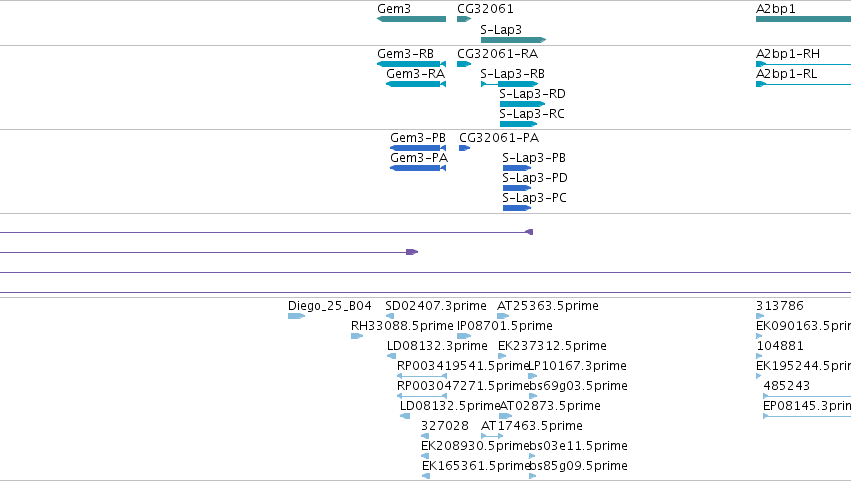Select the AT25363.5prime EST arrow
This screenshot has width=851, height=481.
[503, 317]
